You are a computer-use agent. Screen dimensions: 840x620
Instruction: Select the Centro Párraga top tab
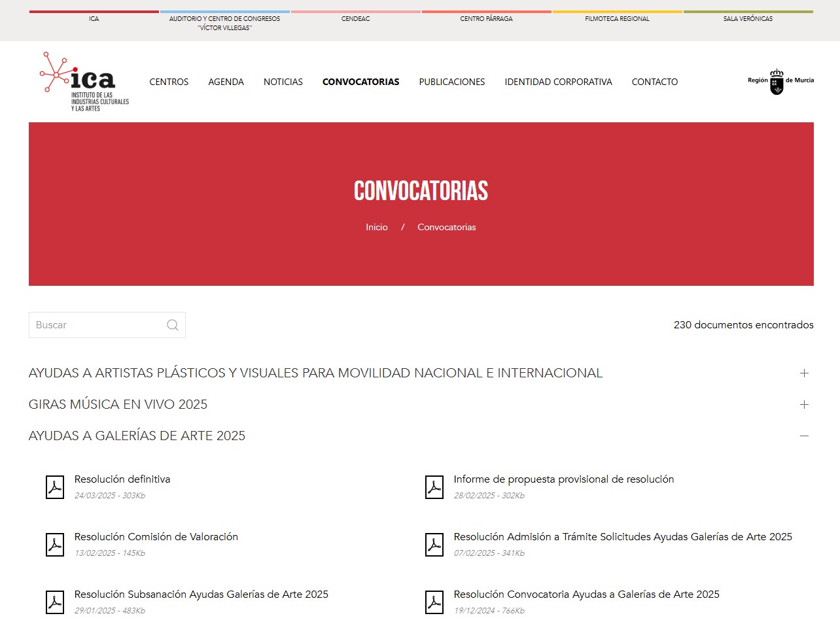coord(486,19)
